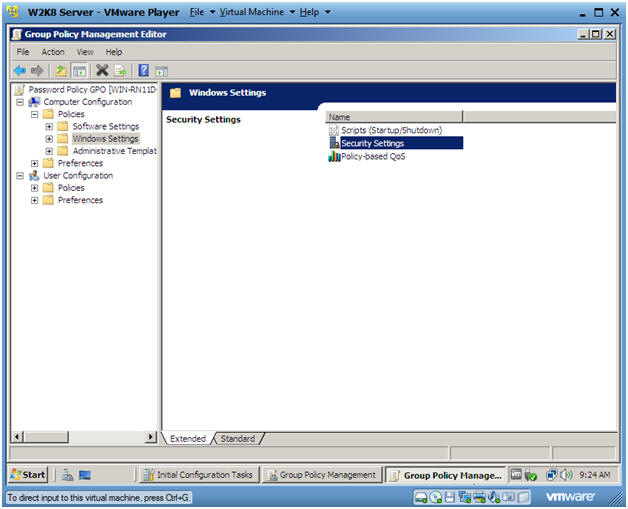Click the User Configuration node icon
This screenshot has height=509, width=628.
(x=35, y=175)
